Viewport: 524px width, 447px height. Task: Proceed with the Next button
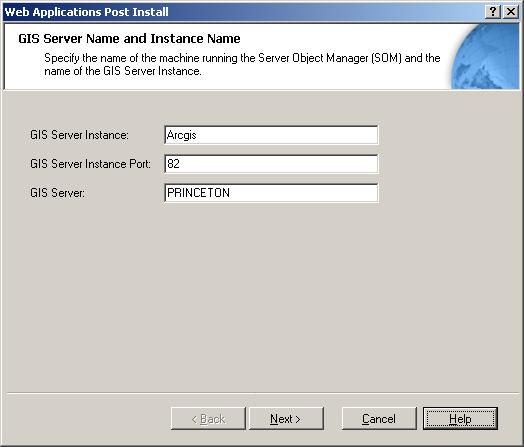click(x=286, y=418)
